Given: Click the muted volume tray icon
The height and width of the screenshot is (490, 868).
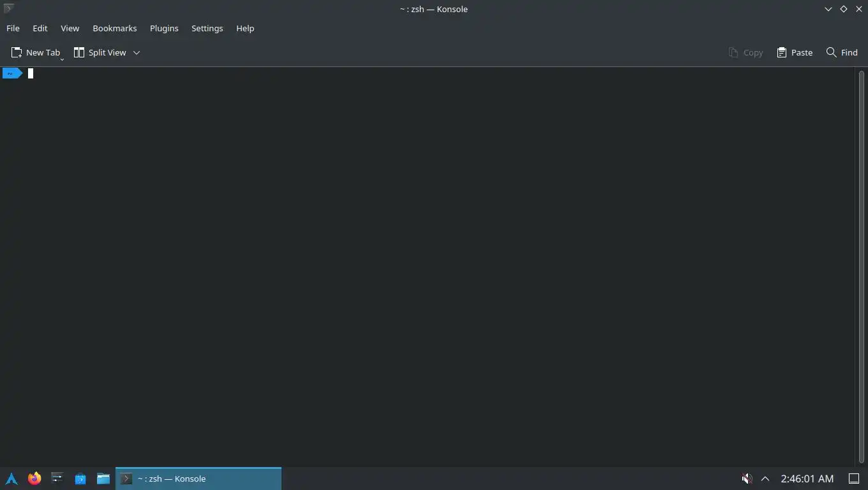Looking at the screenshot, I should [x=746, y=479].
